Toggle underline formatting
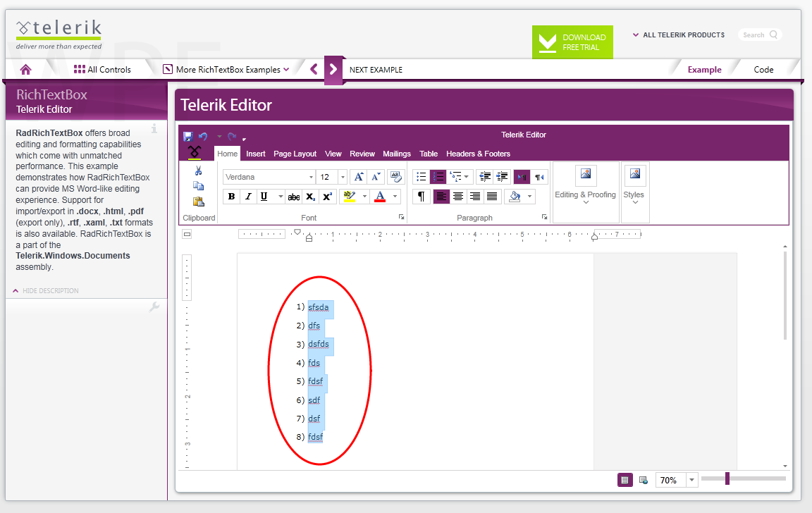 [x=264, y=197]
